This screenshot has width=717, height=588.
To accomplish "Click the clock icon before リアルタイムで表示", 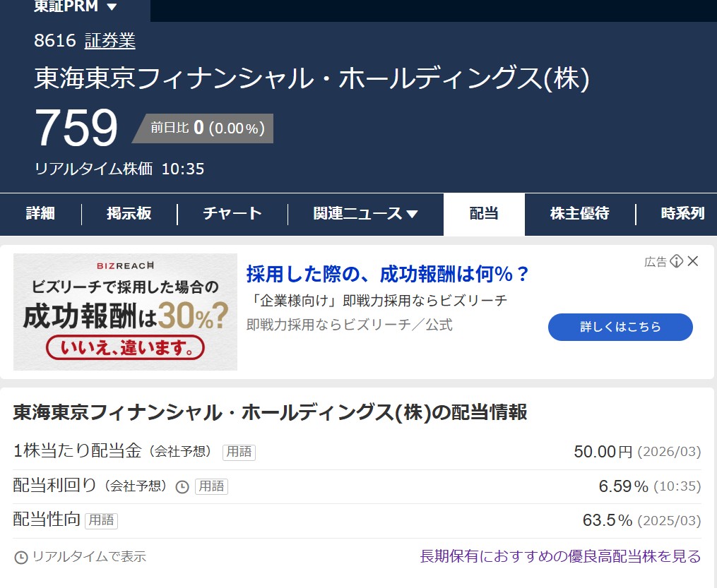I will coord(21,558).
